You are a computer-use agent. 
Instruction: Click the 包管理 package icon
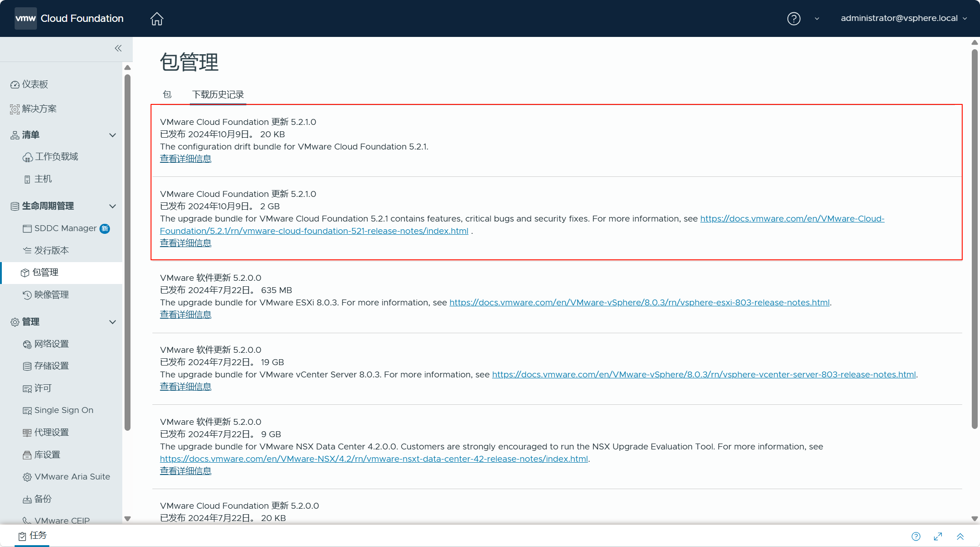tap(25, 273)
